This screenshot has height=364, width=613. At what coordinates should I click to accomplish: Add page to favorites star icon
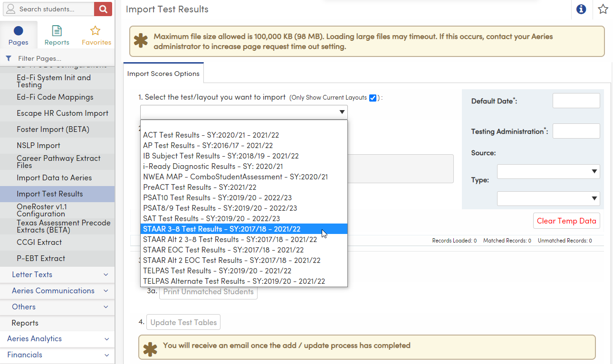click(603, 9)
